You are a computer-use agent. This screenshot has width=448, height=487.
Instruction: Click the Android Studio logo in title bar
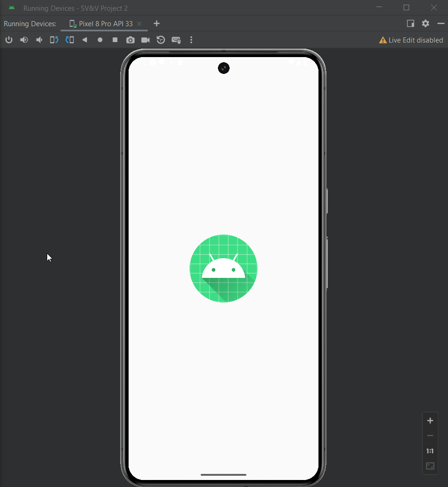click(12, 8)
